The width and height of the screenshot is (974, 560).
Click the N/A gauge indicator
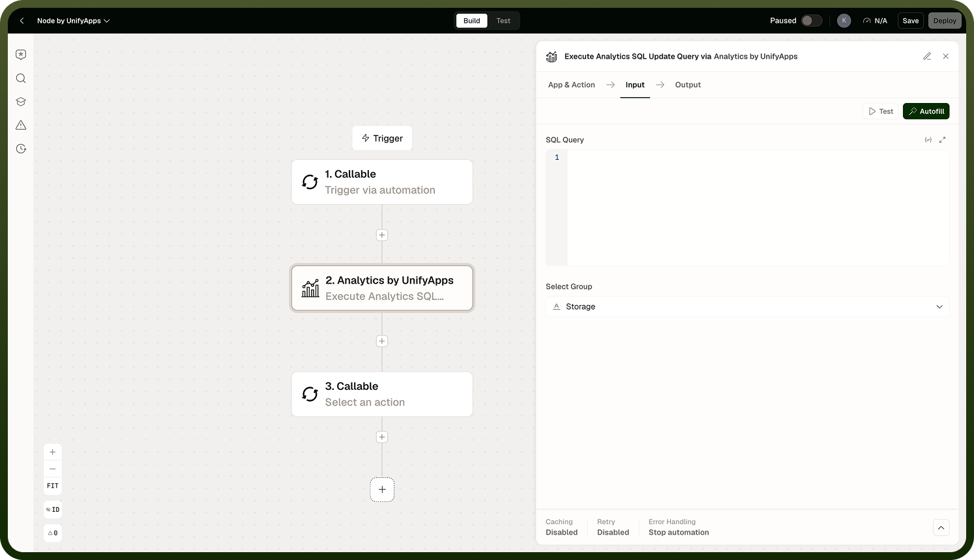point(875,21)
